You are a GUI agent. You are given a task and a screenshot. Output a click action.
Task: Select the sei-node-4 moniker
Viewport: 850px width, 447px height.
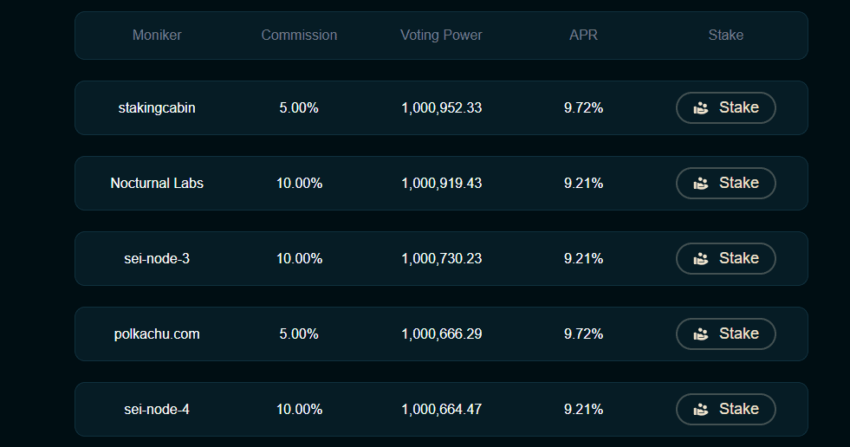coord(157,409)
